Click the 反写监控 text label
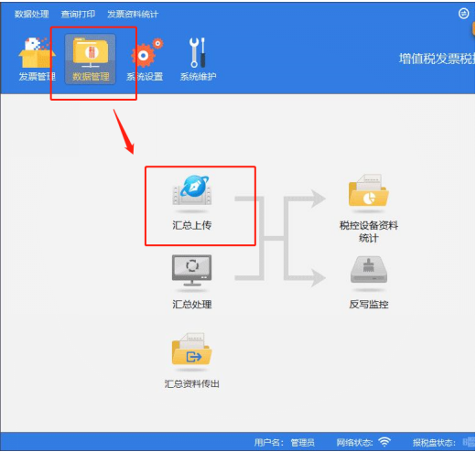 tap(369, 305)
